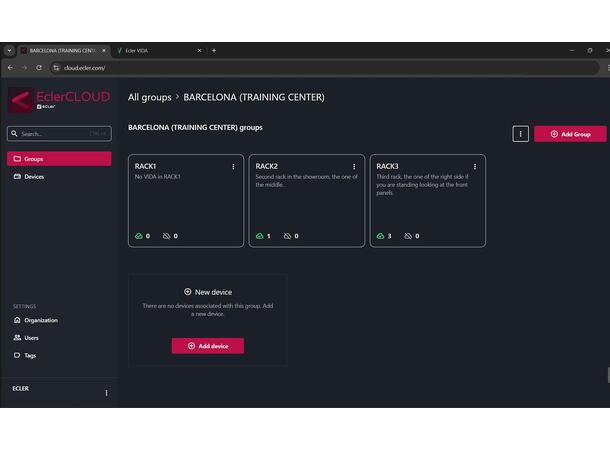
Task: Open RACK2 card options menu
Action: pyautogui.click(x=354, y=166)
